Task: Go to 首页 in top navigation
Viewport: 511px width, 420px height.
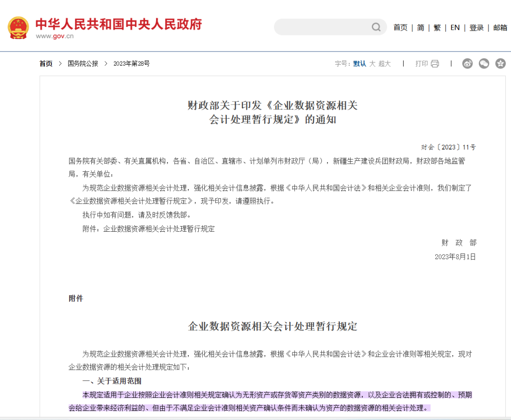Action: click(400, 27)
